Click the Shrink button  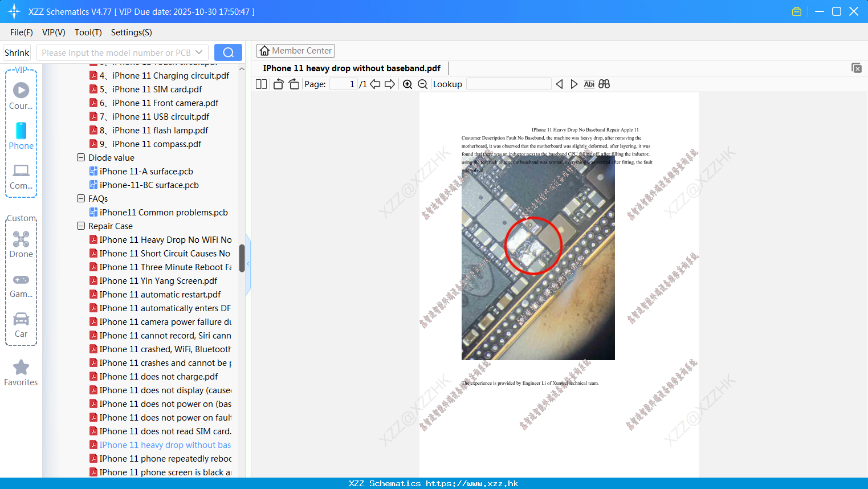[17, 52]
